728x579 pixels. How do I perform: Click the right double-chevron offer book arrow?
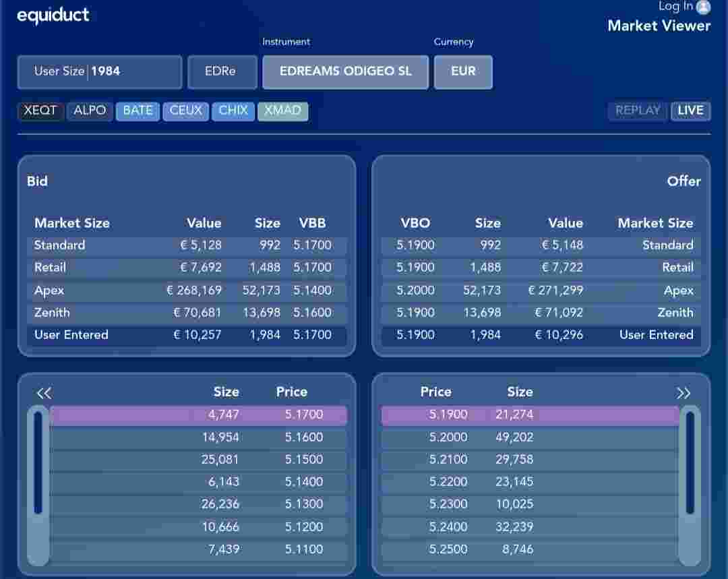684,393
